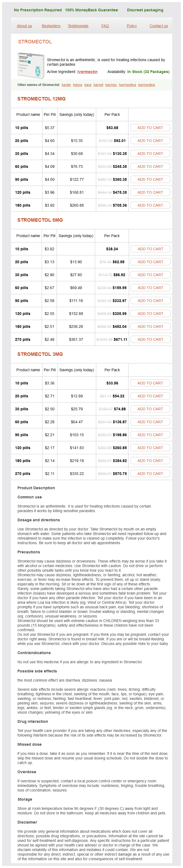The image size is (183, 868).
Task: Add 270 pills of 6mg for $671.11
Action: click(x=150, y=339)
